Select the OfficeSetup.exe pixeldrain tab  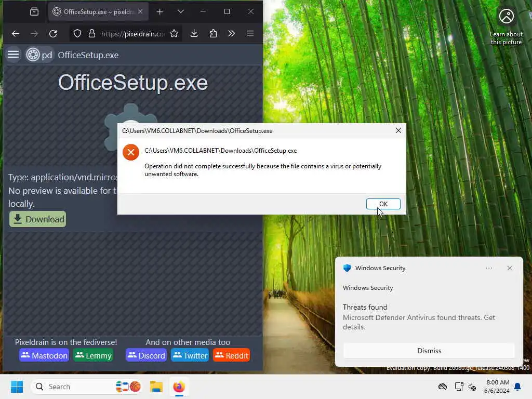coord(98,12)
